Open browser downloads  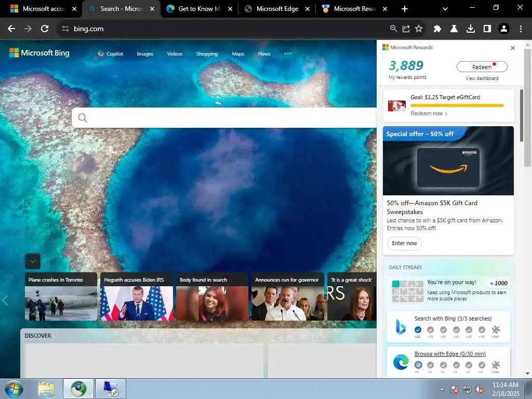(x=471, y=29)
